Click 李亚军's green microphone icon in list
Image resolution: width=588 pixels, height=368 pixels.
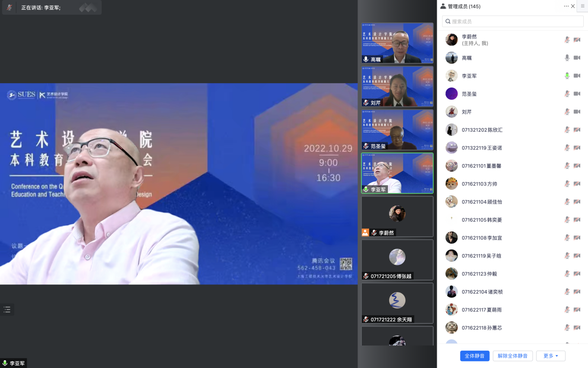click(x=567, y=76)
